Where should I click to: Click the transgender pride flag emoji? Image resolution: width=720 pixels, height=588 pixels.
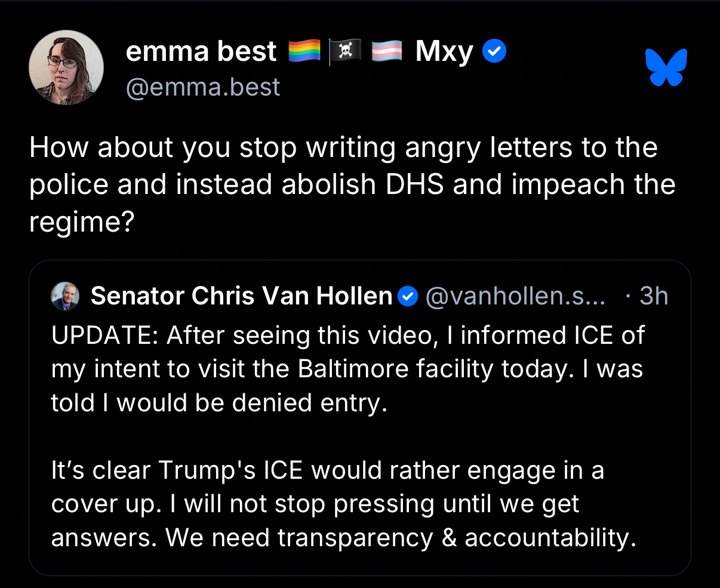pyautogui.click(x=387, y=53)
